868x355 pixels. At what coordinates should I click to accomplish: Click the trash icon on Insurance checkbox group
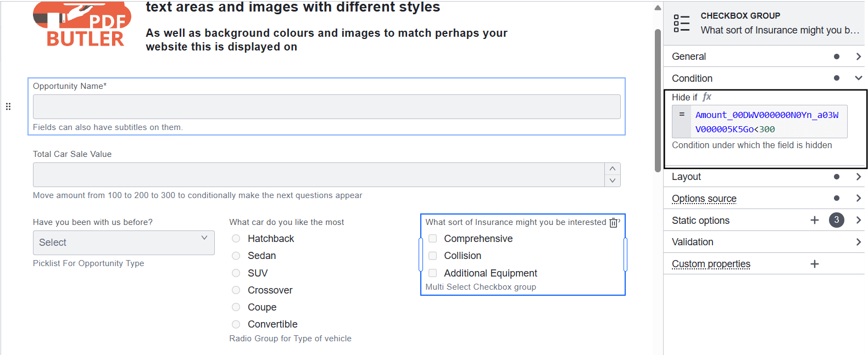point(613,223)
